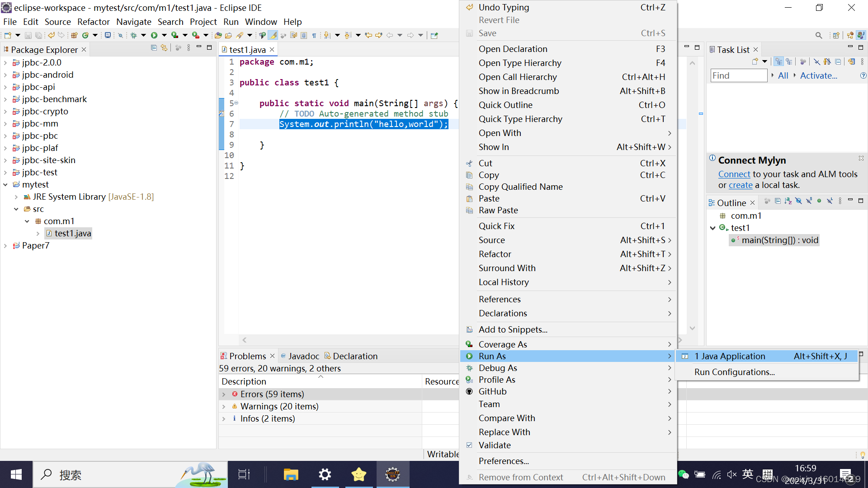Click the green Run toolbar button
This screenshot has height=488, width=868.
click(154, 35)
